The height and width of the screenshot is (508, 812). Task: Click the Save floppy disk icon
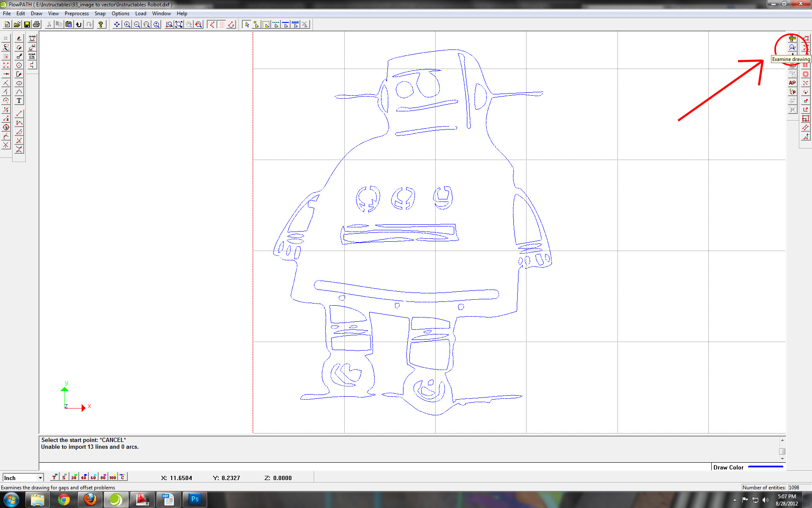[x=27, y=25]
